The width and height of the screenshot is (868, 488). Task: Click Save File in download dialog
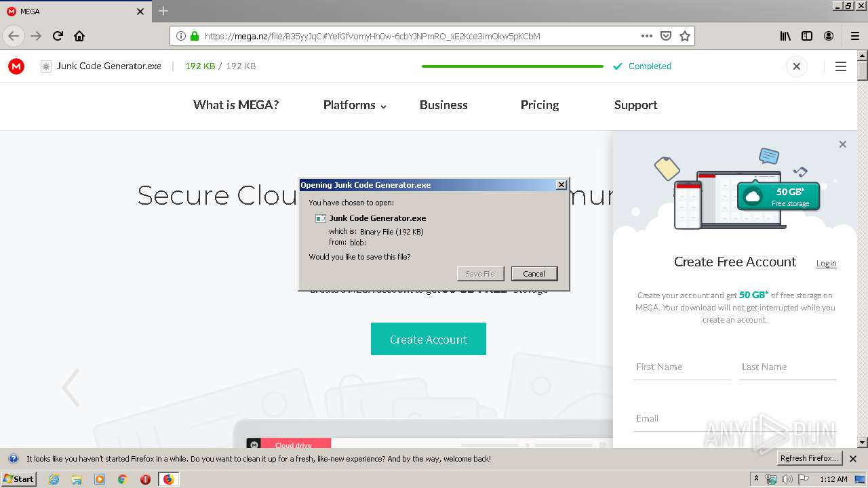click(480, 274)
